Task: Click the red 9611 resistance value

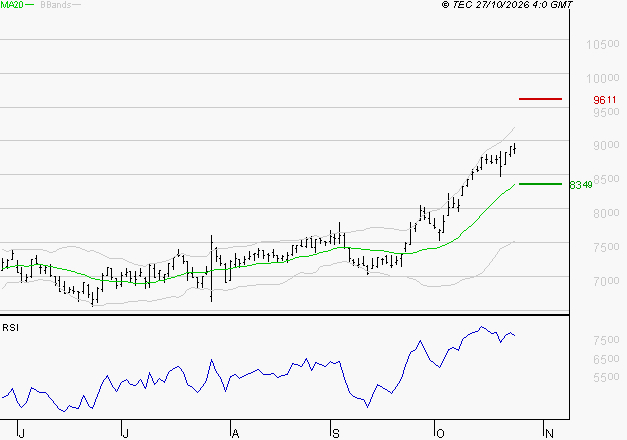Action: [605, 100]
